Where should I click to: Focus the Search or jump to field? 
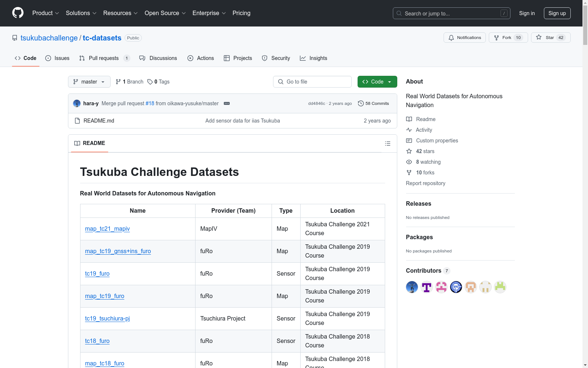click(x=452, y=13)
